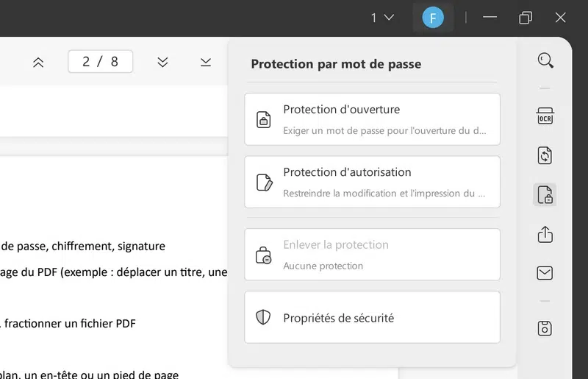The height and width of the screenshot is (379, 588).
Task: Select Protection d'autorisation option
Action: pos(372,182)
